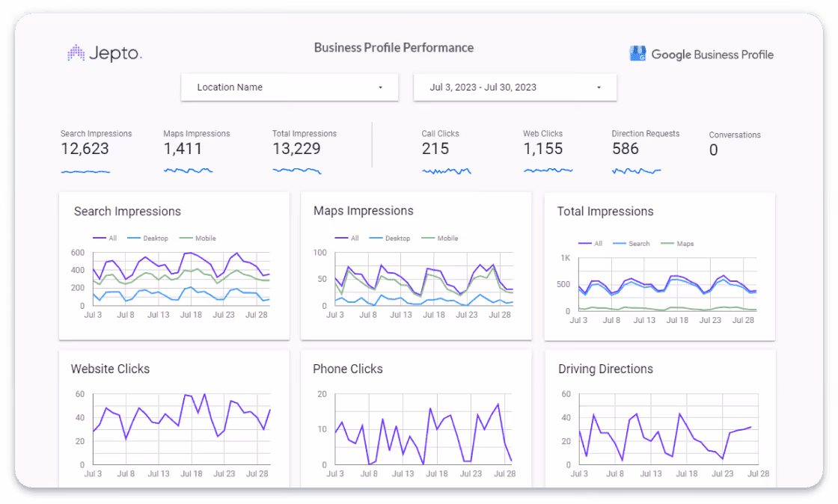
Task: Click the sparkline under Total Impressions scorecard
Action: tap(297, 170)
